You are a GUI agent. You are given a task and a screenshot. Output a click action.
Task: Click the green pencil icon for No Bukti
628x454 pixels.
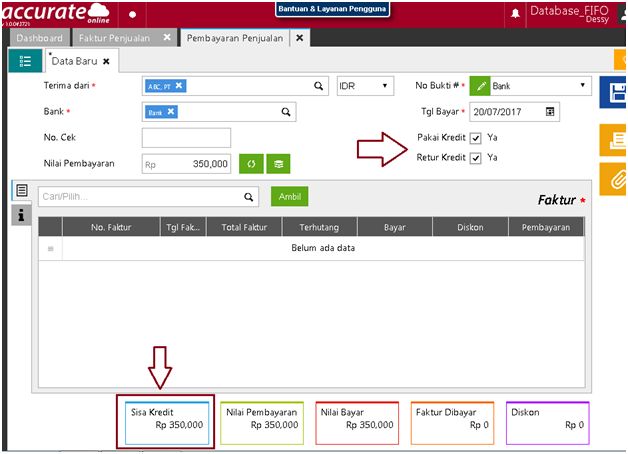tap(480, 86)
